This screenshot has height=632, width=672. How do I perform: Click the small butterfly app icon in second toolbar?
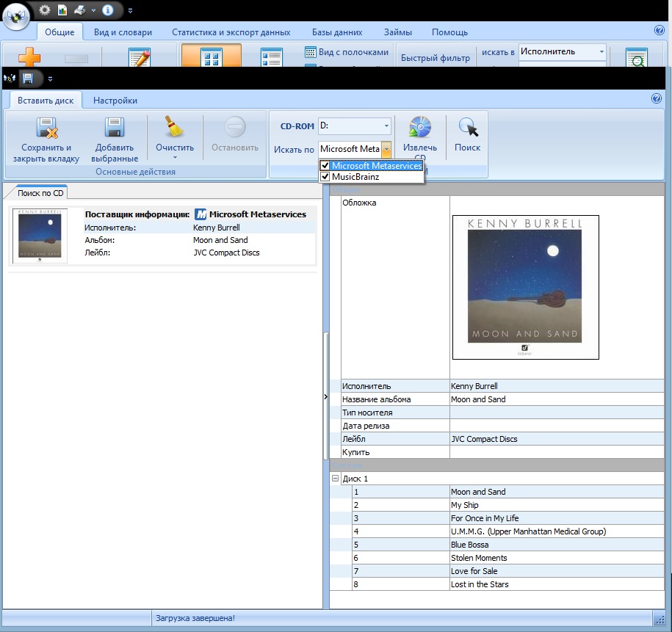coord(10,78)
